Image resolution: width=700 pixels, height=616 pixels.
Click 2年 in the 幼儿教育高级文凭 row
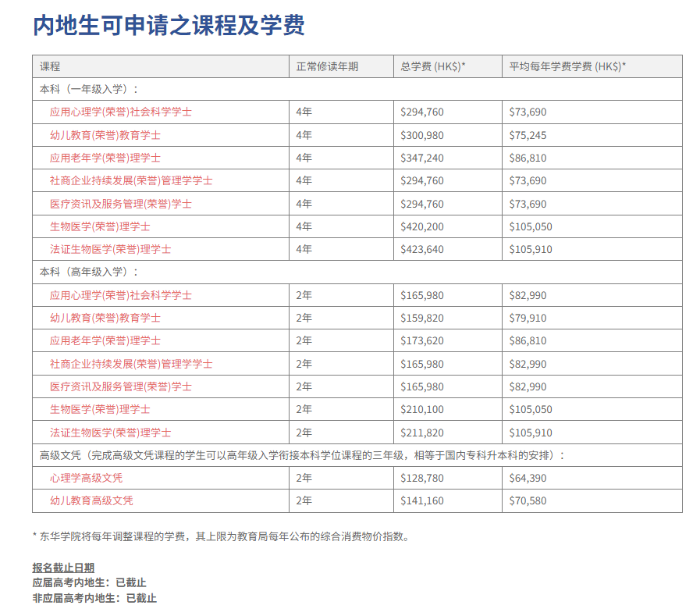(x=304, y=501)
